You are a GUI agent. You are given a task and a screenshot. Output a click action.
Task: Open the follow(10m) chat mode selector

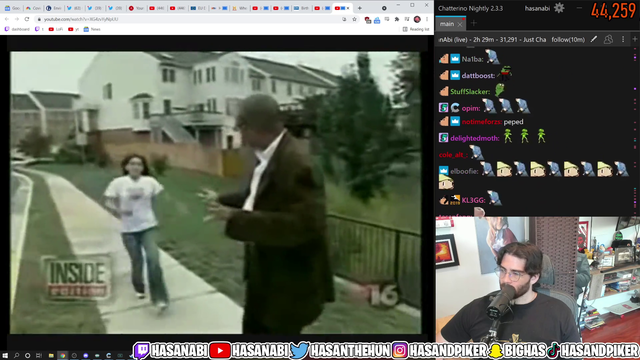[x=568, y=40]
